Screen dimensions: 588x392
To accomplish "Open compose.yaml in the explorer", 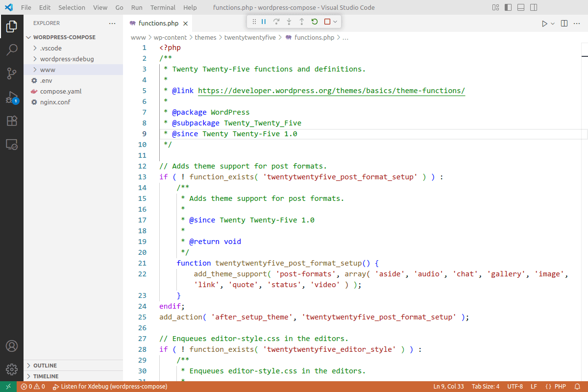I will 73,91.
